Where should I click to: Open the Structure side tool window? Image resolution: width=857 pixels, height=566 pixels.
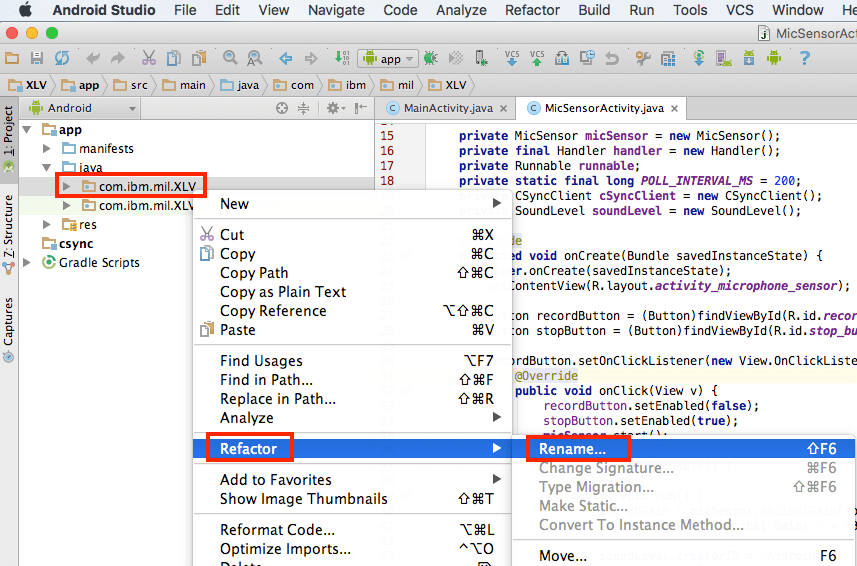pyautogui.click(x=8, y=234)
